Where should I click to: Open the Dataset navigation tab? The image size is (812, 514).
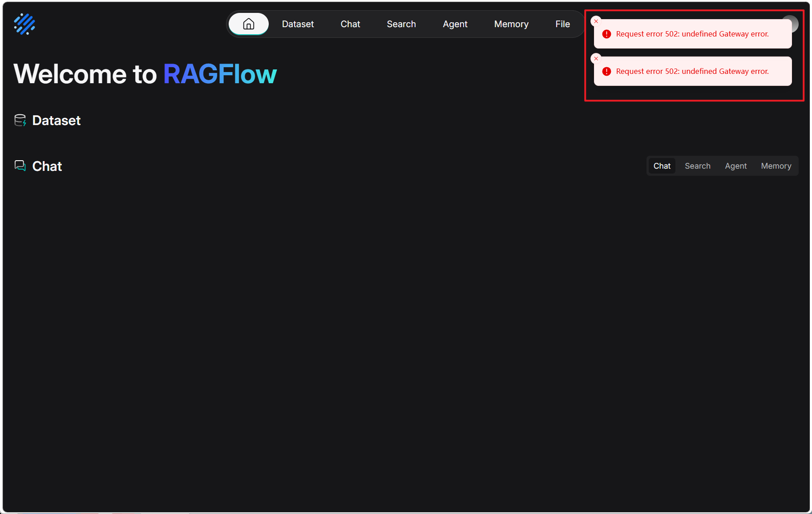pos(298,24)
